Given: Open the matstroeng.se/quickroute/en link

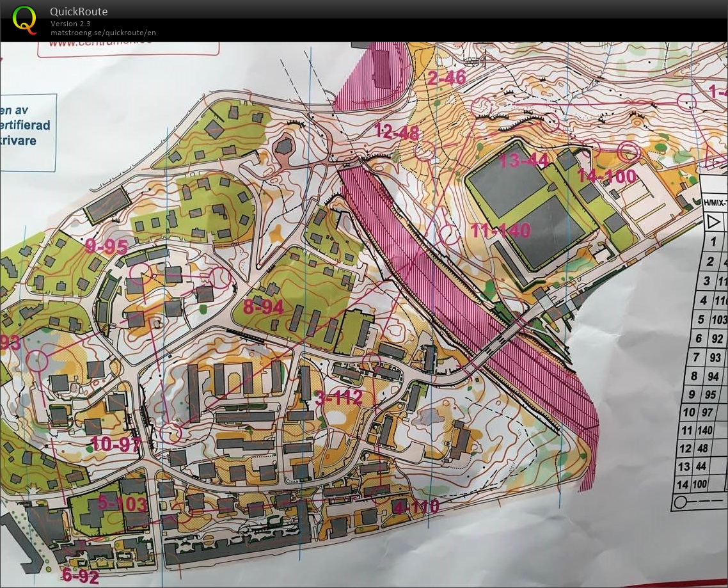Looking at the screenshot, I should 103,33.
